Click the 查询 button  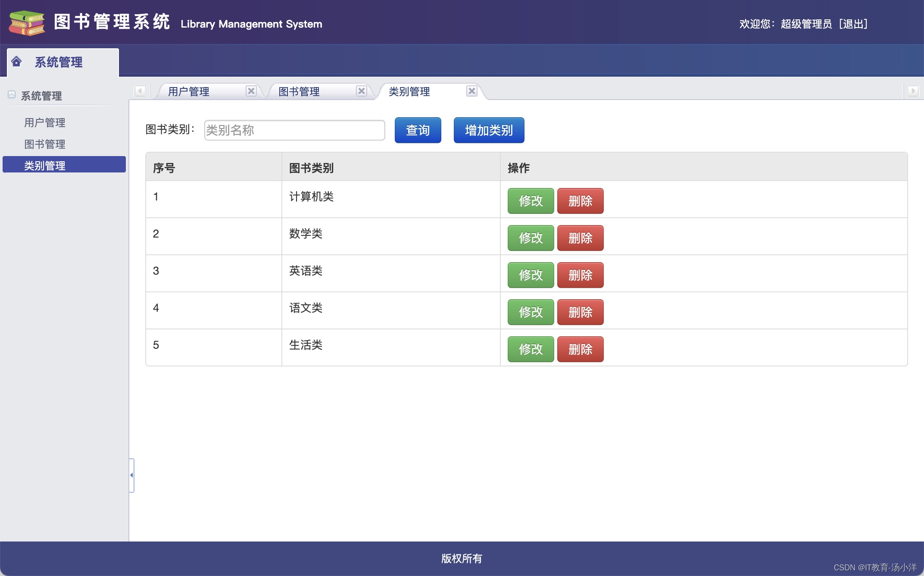click(418, 130)
